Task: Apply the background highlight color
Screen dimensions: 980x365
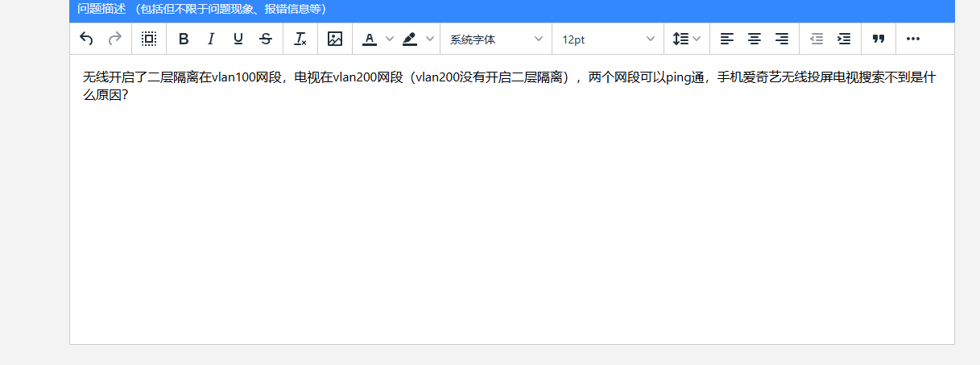Action: (410, 39)
